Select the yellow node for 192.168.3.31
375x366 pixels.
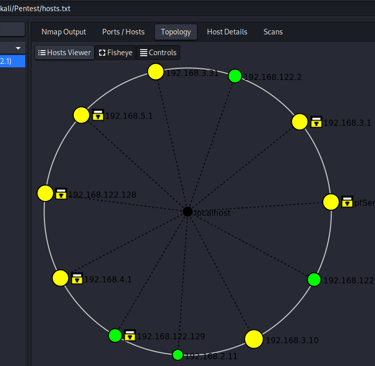point(156,72)
